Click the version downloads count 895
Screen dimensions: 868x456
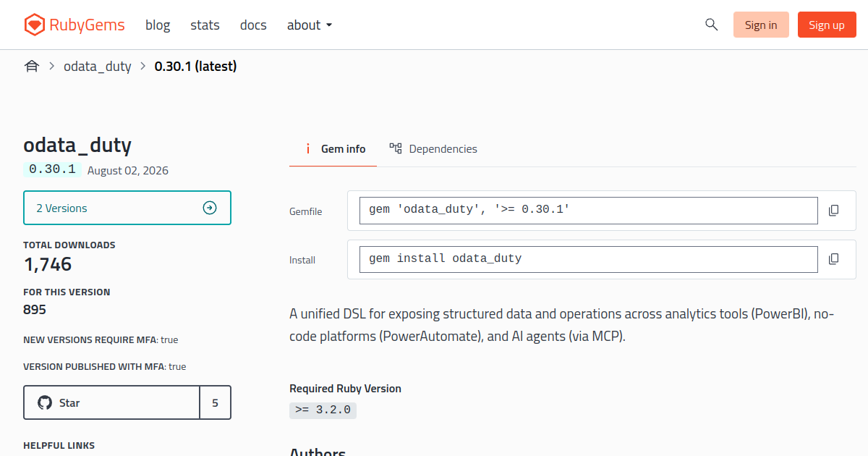(x=35, y=310)
